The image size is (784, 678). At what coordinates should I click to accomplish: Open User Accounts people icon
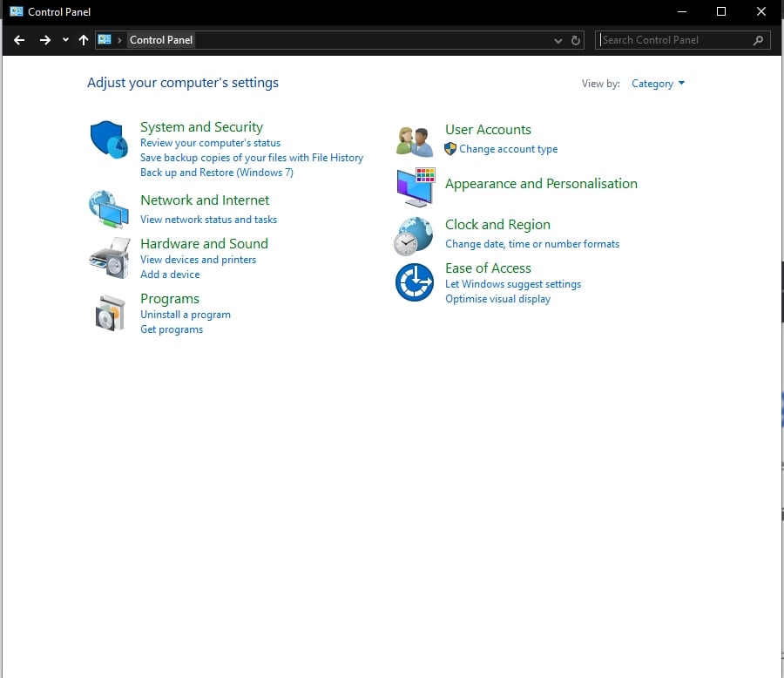pos(414,141)
